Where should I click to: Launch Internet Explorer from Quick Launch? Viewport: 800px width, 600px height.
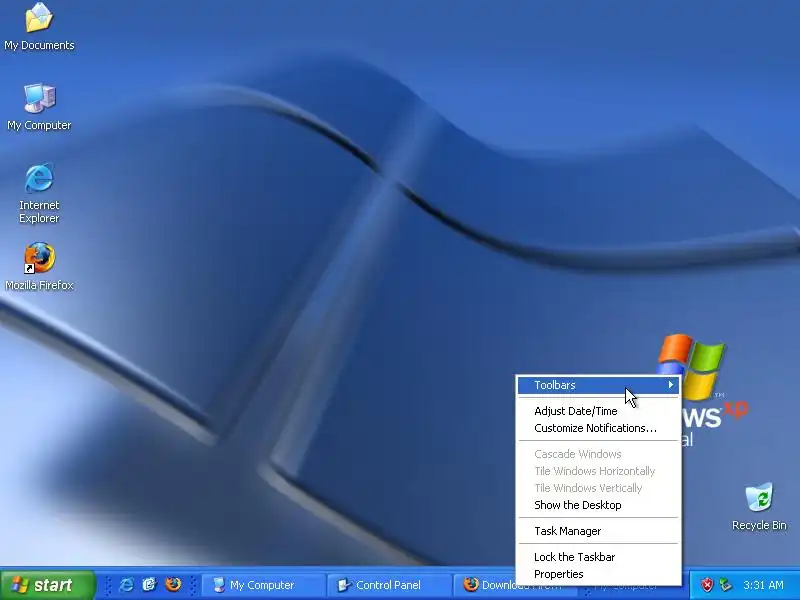pos(126,584)
